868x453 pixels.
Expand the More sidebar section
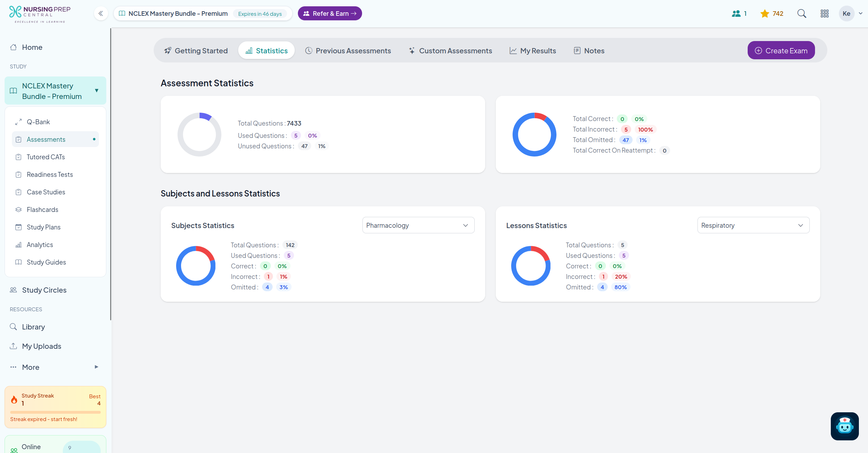coord(96,367)
